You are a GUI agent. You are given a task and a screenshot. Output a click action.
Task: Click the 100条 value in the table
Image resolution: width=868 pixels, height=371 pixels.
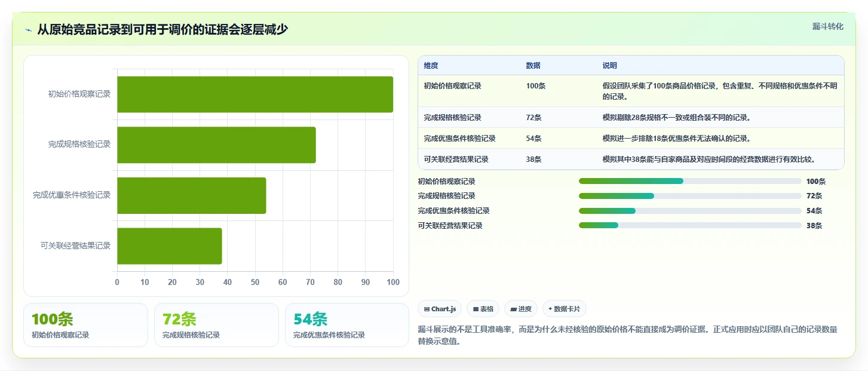(x=536, y=86)
